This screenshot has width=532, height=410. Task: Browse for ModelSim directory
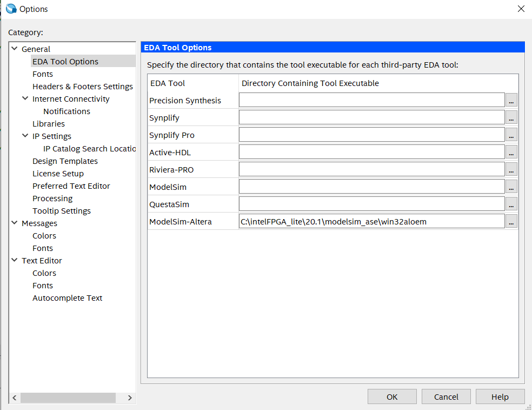pyautogui.click(x=511, y=187)
